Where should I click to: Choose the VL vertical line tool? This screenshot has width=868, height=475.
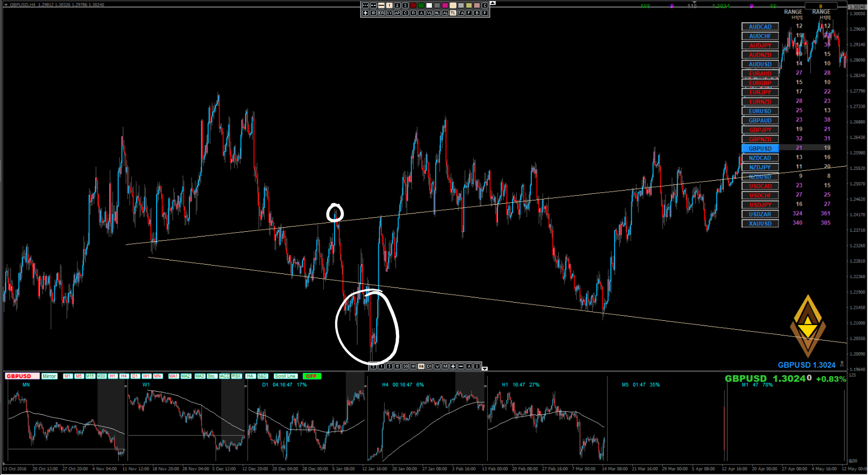pos(429,13)
